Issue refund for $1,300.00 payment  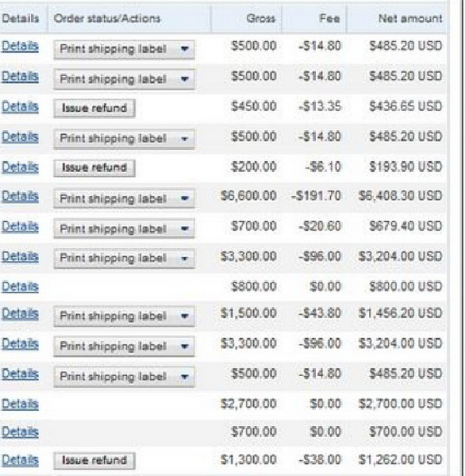pos(94,460)
